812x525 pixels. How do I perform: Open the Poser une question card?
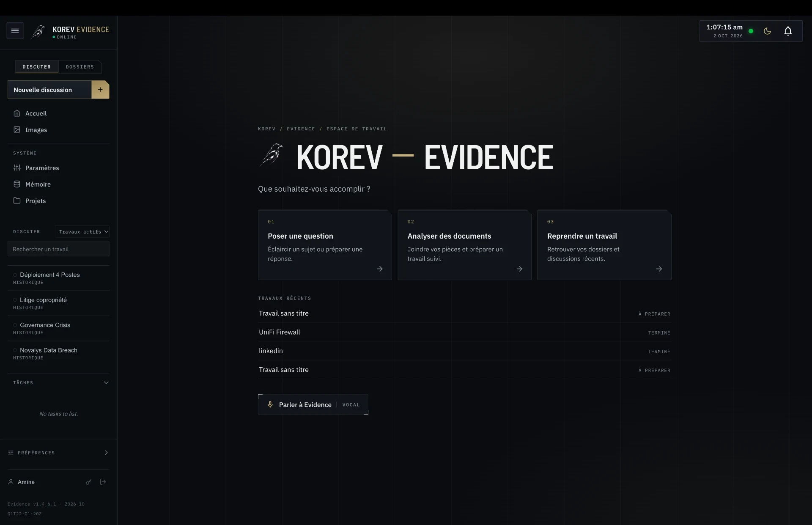[325, 245]
